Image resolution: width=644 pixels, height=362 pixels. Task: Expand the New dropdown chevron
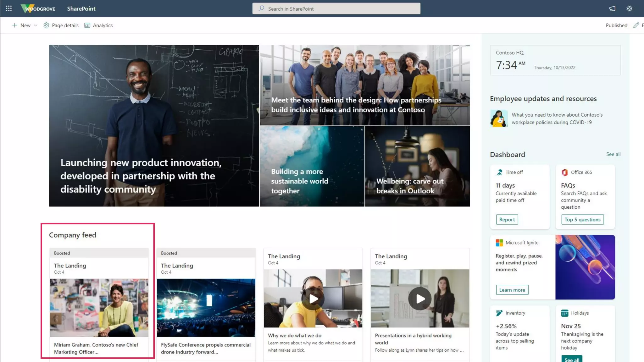[x=36, y=25]
